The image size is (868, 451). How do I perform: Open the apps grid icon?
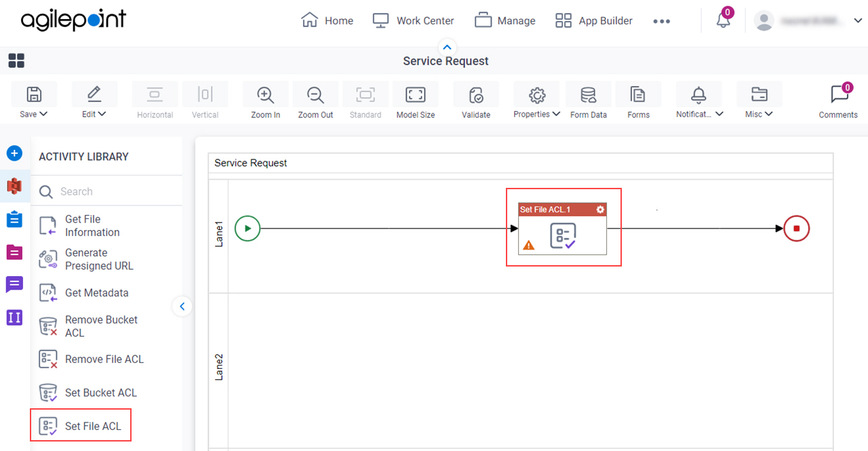(16, 61)
